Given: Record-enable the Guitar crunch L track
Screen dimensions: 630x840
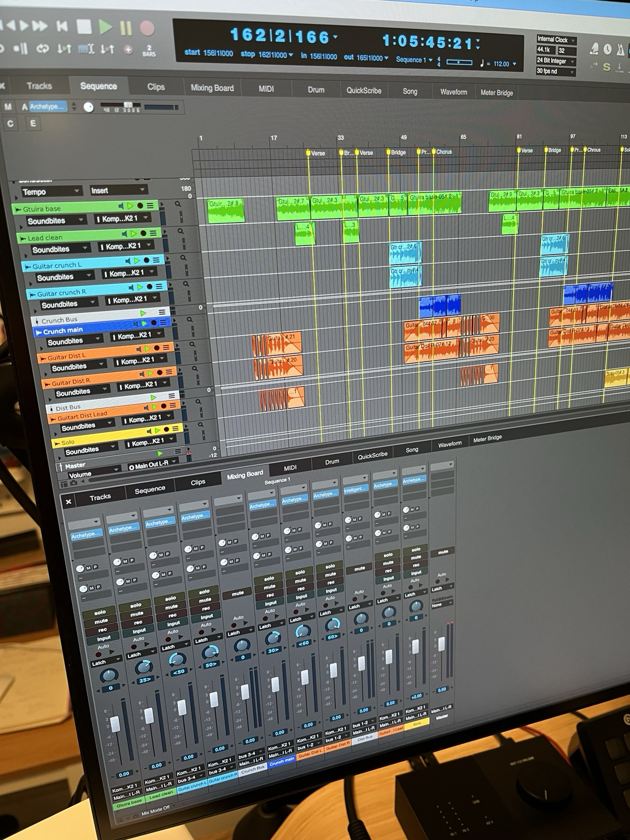Looking at the screenshot, I should click(x=146, y=261).
